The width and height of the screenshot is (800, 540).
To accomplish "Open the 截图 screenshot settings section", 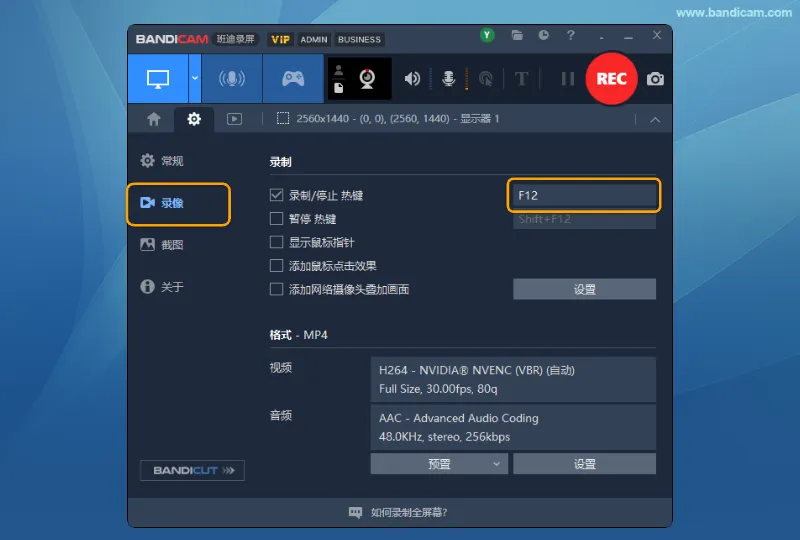I will [162, 244].
